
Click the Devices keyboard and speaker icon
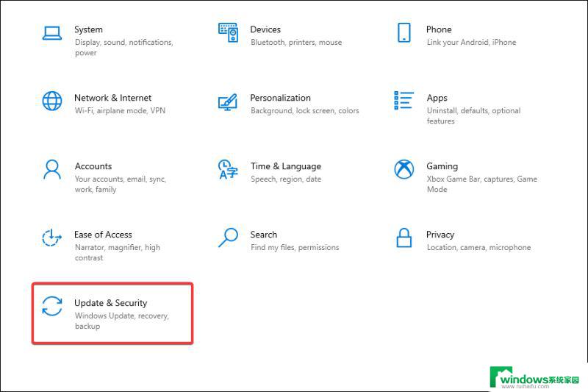pos(228,32)
